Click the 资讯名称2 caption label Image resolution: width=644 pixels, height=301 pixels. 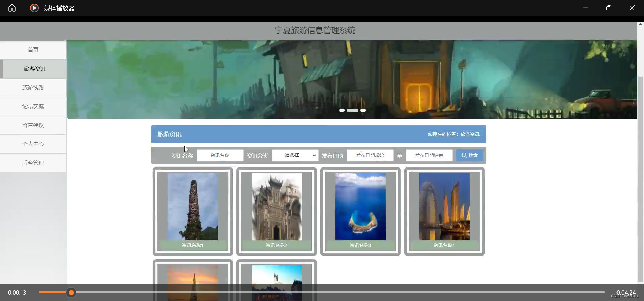(x=276, y=245)
